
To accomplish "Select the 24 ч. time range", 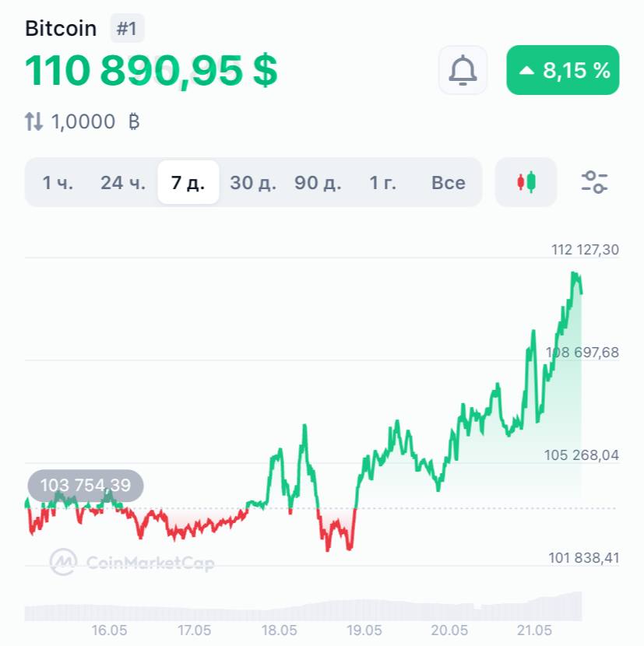I will (x=123, y=183).
